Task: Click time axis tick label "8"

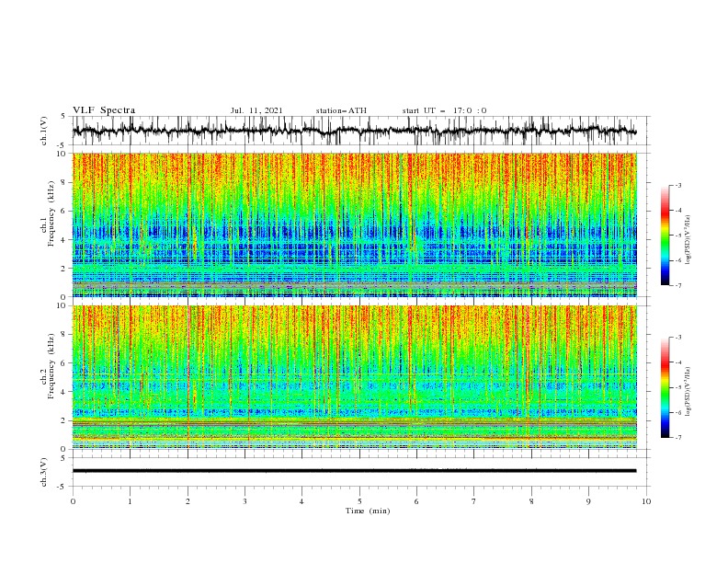Action: [531, 501]
